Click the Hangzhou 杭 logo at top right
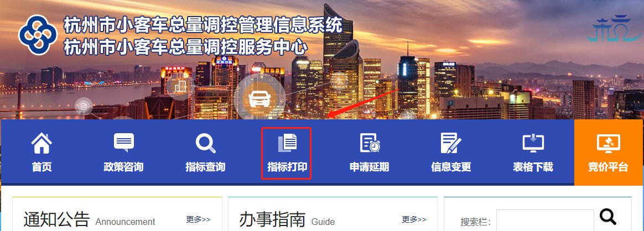 (x=614, y=28)
